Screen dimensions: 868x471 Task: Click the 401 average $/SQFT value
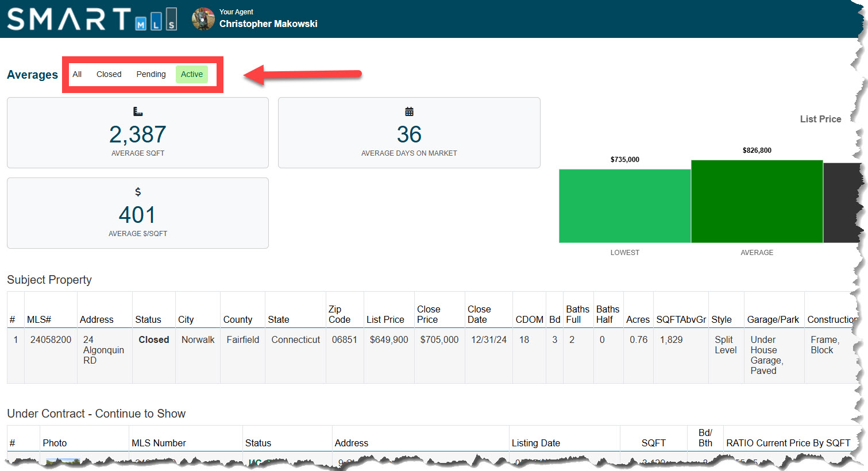coord(137,215)
